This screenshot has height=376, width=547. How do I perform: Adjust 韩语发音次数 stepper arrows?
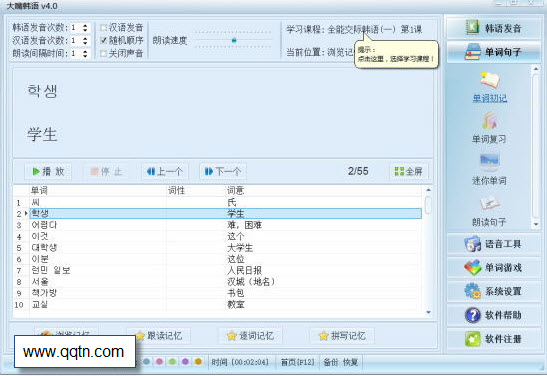85,28
